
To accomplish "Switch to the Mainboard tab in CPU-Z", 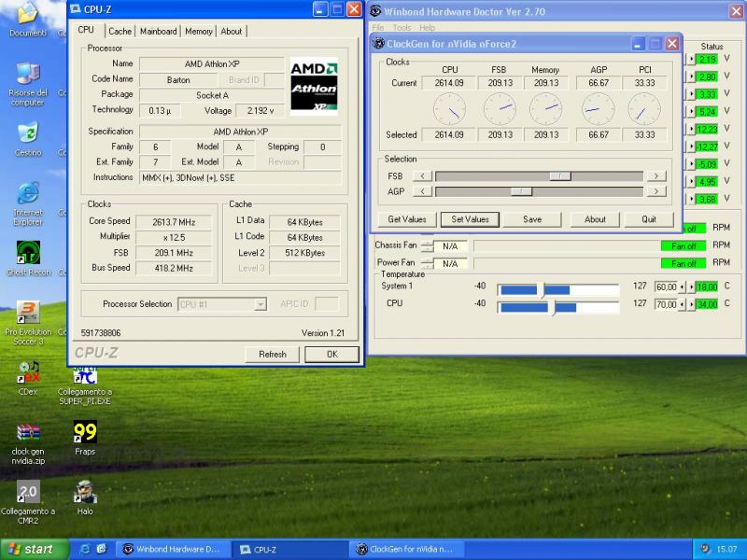I will 158,32.
